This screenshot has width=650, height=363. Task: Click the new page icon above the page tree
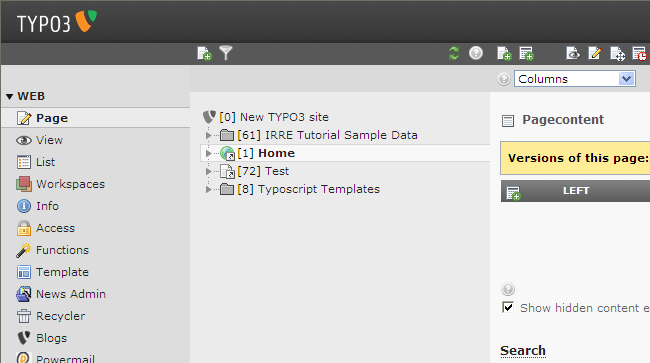(204, 53)
